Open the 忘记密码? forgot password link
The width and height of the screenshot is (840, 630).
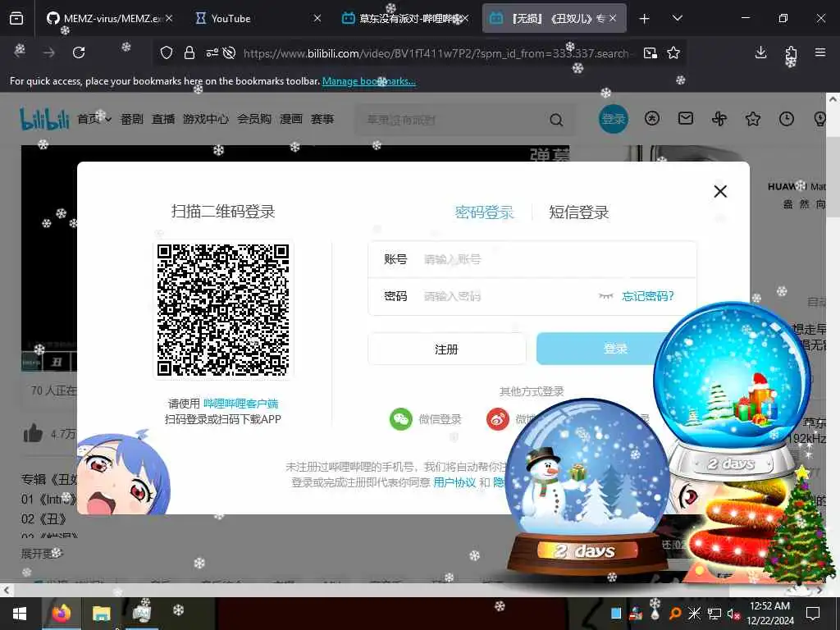pos(648,296)
